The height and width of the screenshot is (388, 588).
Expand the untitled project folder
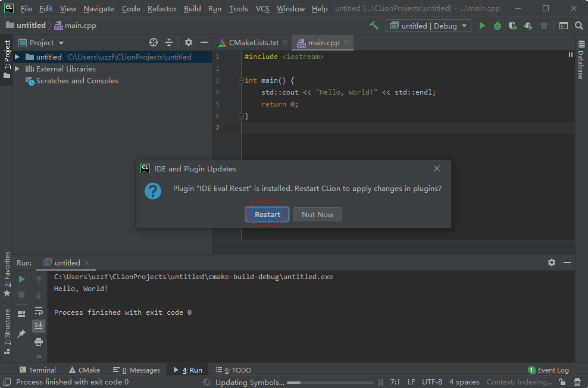[x=17, y=57]
